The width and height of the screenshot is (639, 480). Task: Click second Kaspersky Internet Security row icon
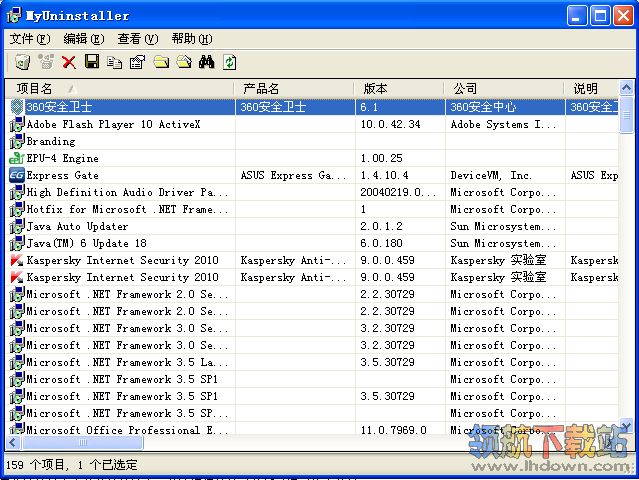coord(16,277)
